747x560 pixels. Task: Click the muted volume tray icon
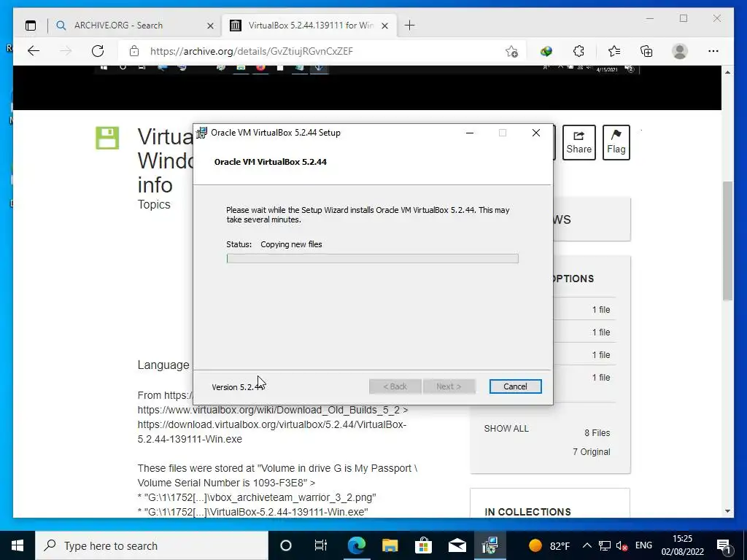(622, 545)
